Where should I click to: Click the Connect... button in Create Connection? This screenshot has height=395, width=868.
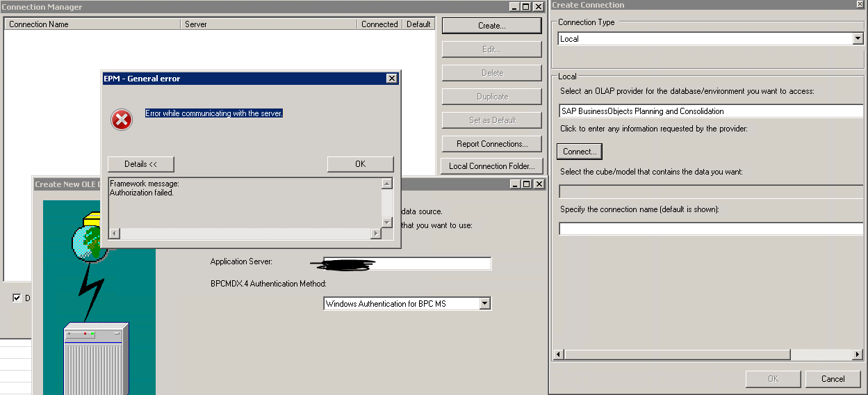coord(580,151)
